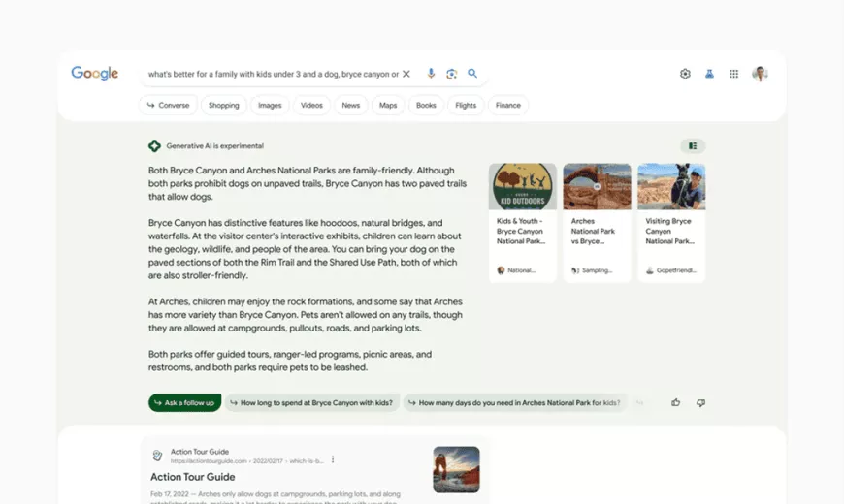
Task: Switch to Maps results
Action: point(387,105)
